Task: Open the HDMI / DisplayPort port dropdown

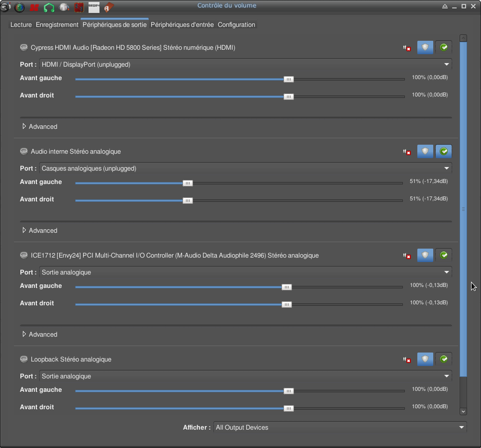Action: click(x=245, y=65)
